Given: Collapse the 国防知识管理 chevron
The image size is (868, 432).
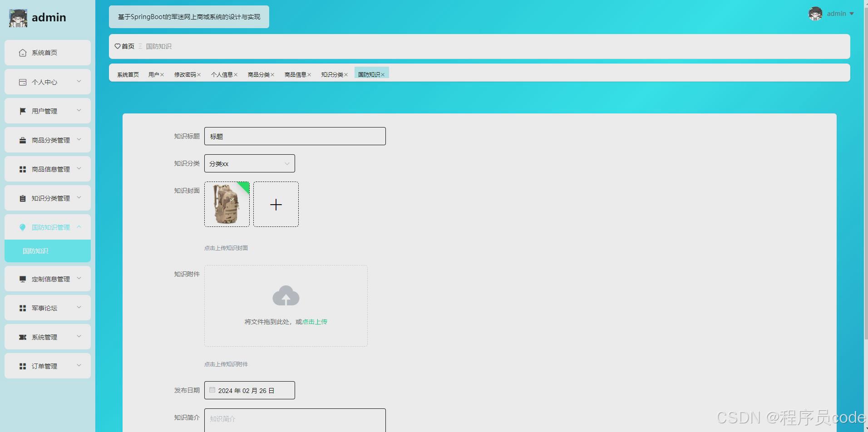Looking at the screenshot, I should pos(79,227).
